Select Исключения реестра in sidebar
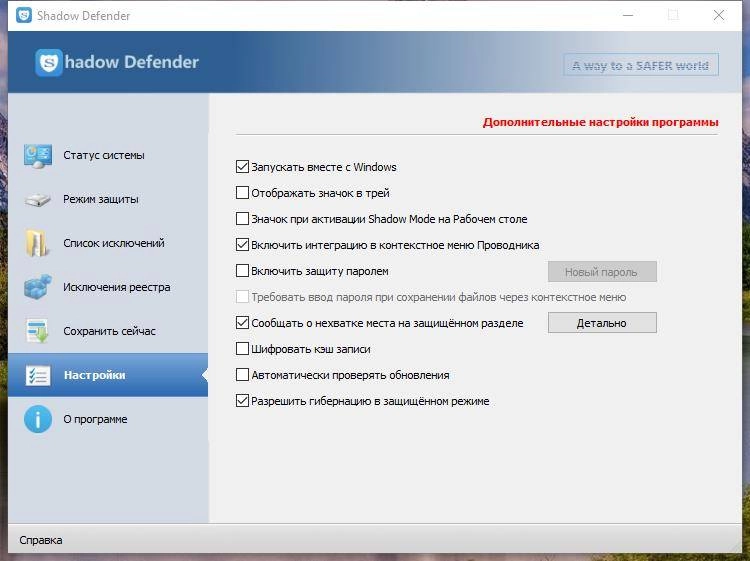 tap(108, 287)
